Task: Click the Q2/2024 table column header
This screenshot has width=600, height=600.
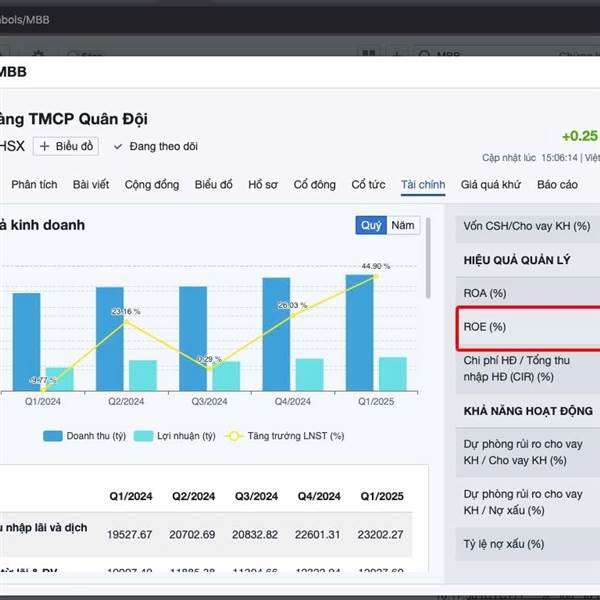Action: pyautogui.click(x=193, y=496)
